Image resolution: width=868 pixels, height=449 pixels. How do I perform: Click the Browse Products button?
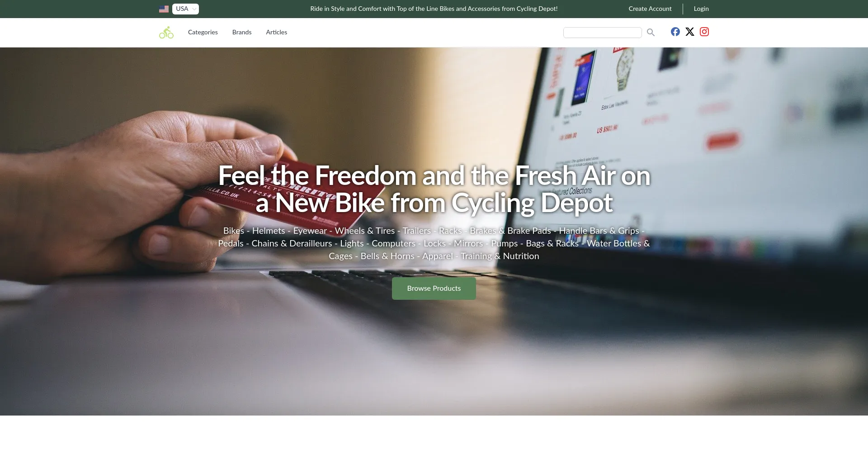[434, 288]
